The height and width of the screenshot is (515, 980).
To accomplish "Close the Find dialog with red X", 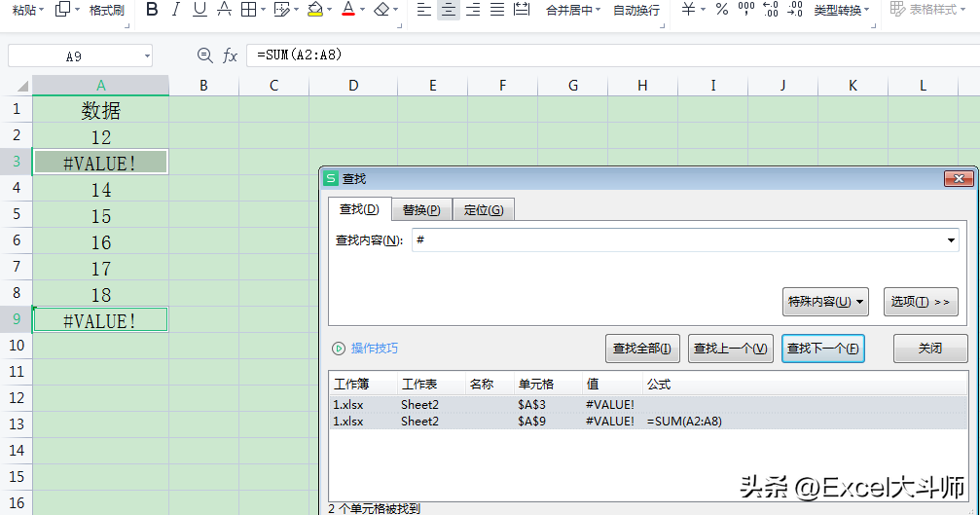I will coord(959,179).
